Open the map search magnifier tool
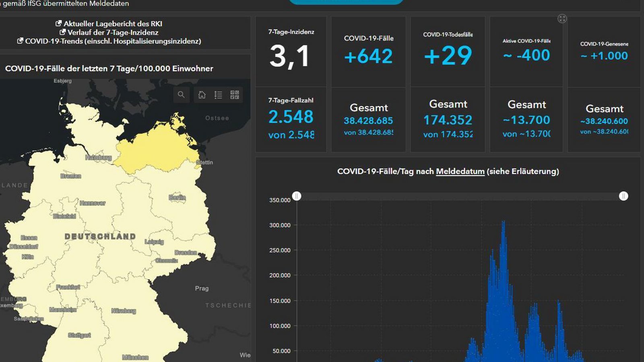The image size is (644, 362). [181, 95]
